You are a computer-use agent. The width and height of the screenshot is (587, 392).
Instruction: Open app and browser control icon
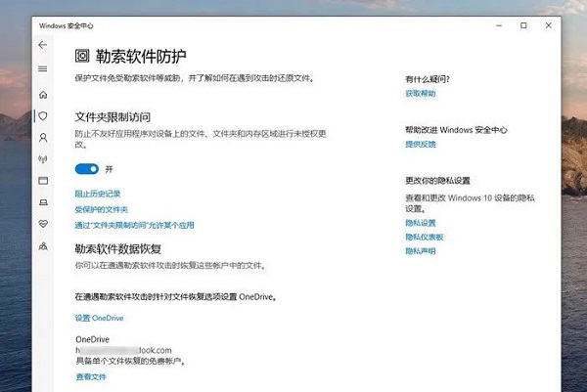pyautogui.click(x=43, y=181)
